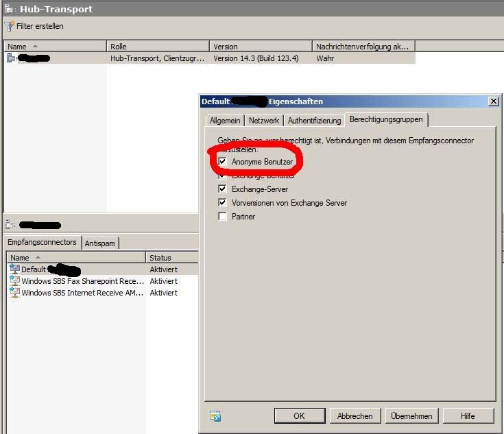Viewport: 504px width, 434px height.
Task: Switch to the Antispam tab
Action: click(100, 243)
